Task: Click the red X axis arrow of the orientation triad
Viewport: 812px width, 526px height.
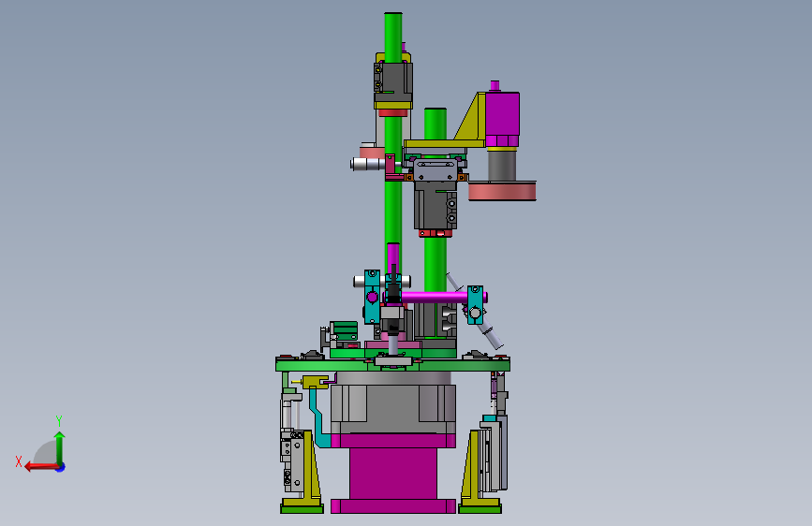Action: pyautogui.click(x=40, y=467)
